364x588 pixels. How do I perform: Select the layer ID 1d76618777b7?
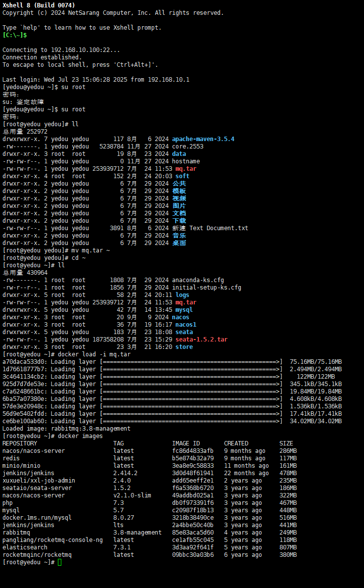pos(23,369)
